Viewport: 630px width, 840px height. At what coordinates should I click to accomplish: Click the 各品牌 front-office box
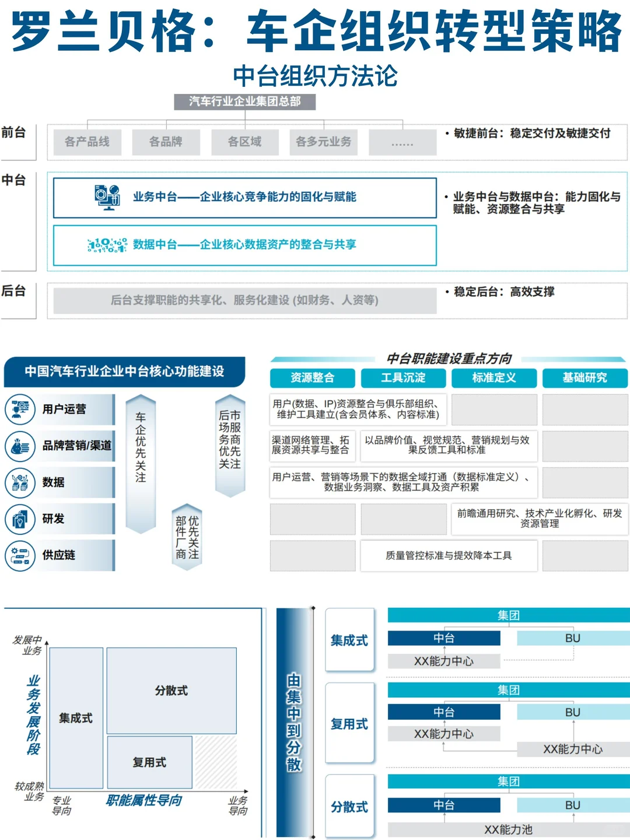(x=167, y=142)
